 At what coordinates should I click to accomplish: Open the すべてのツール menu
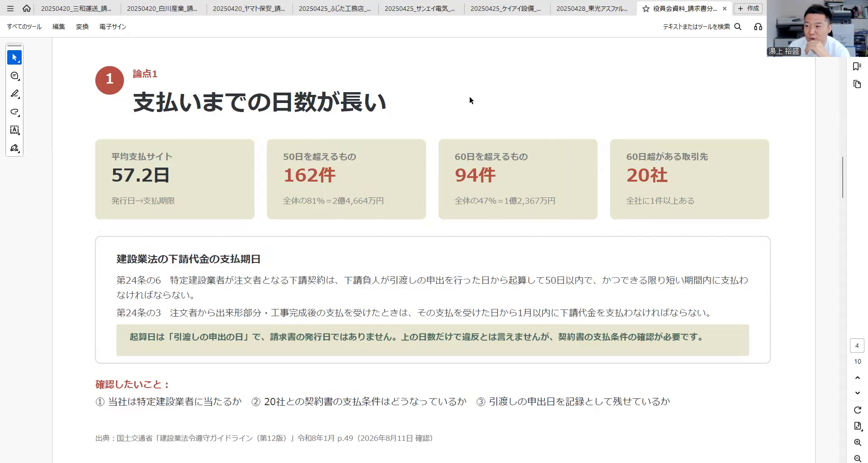[x=24, y=27]
